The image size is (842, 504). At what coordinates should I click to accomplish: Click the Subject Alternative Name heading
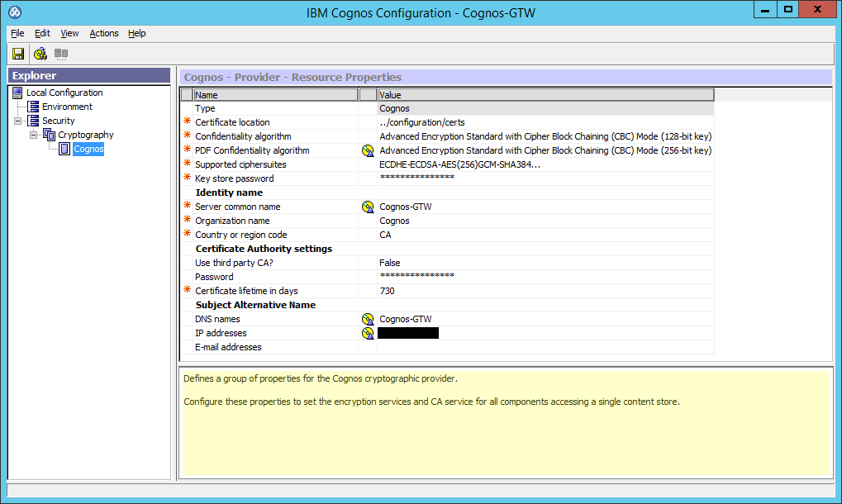(255, 305)
